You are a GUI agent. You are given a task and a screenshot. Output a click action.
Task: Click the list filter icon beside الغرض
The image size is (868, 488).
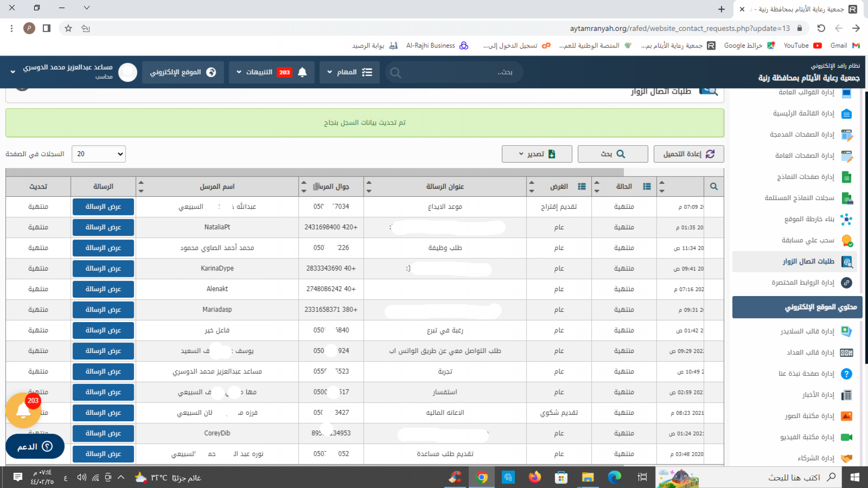[x=582, y=186]
